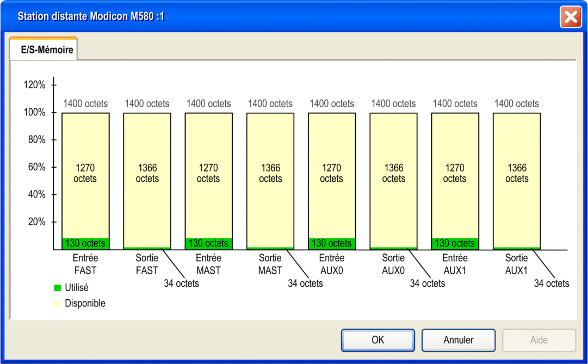Click the Sortie FAST axis label
Screen dimensions: 588x364
[147, 264]
